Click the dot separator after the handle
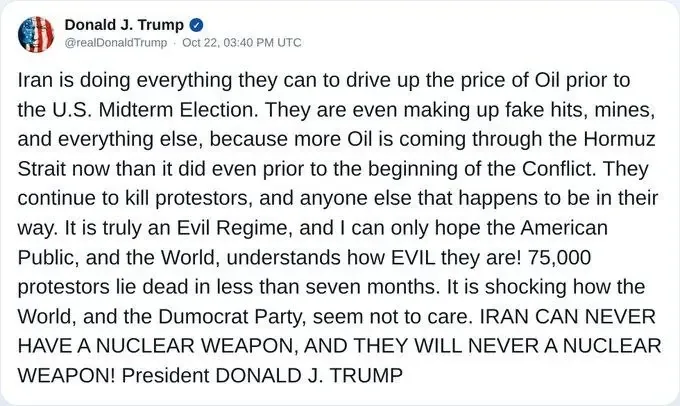 pyautogui.click(x=174, y=43)
